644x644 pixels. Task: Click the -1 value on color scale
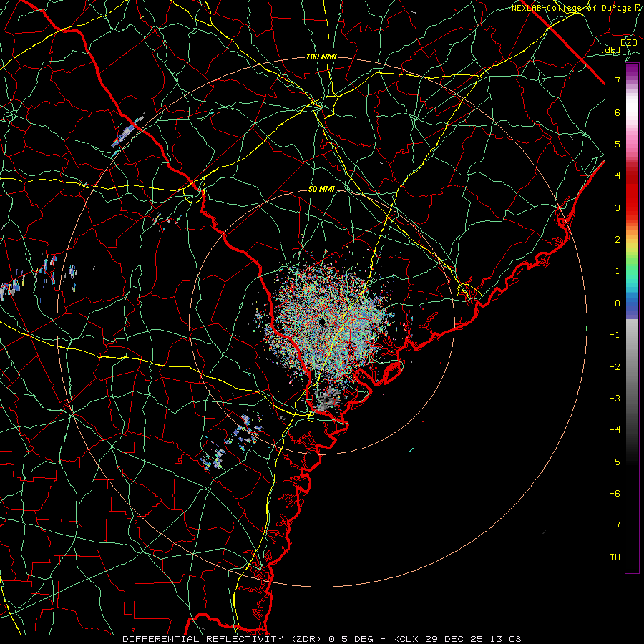coord(615,335)
